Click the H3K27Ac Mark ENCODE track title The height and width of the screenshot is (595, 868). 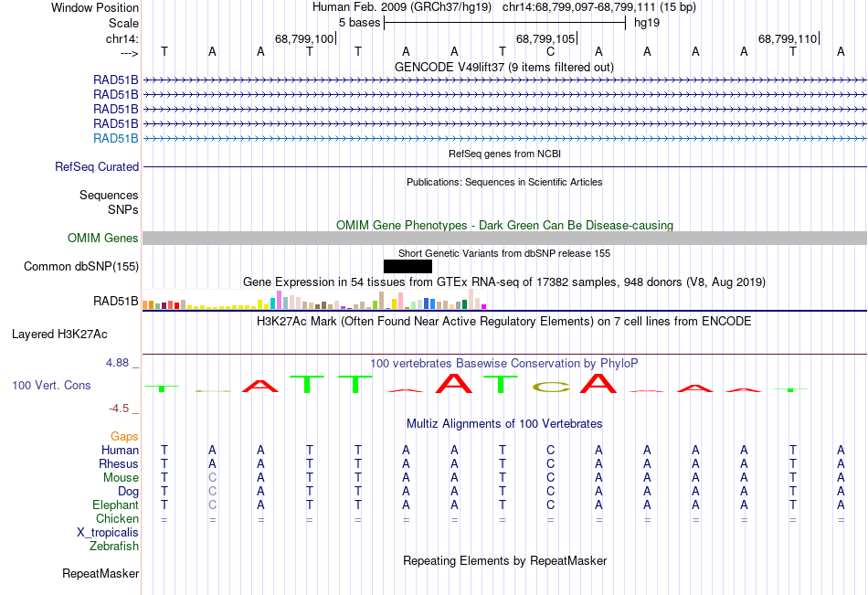[504, 322]
